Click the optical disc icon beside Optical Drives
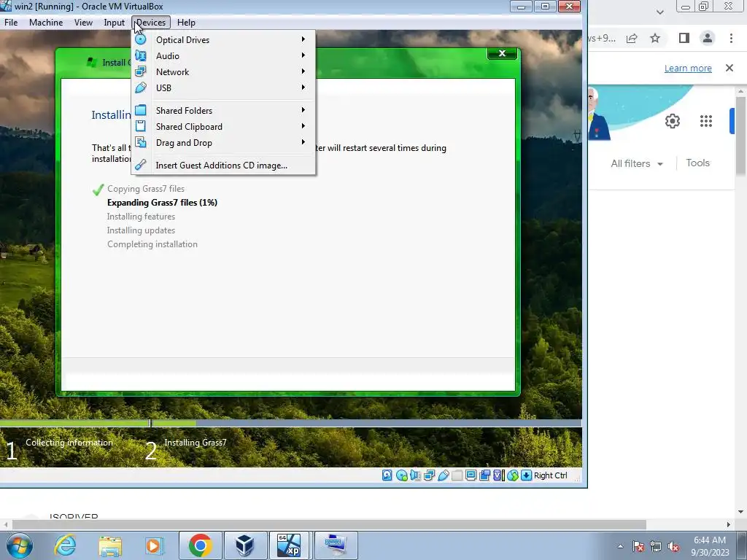Screen dimensions: 747x560 point(141,39)
